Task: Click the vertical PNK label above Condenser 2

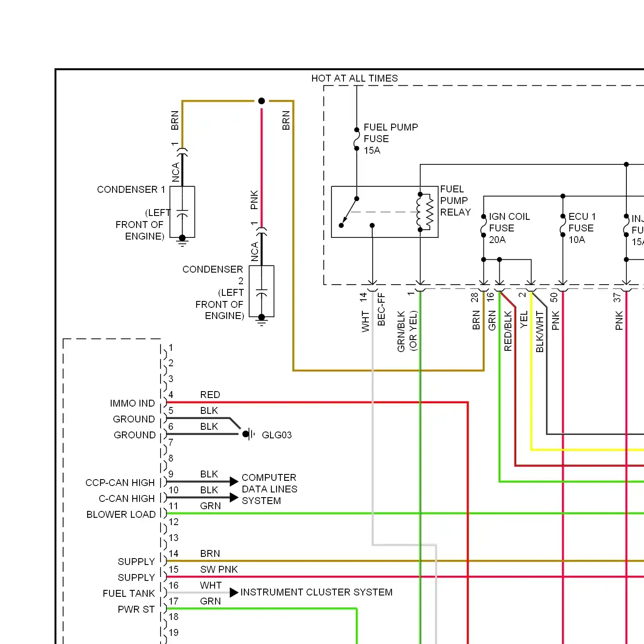Action: click(x=254, y=200)
